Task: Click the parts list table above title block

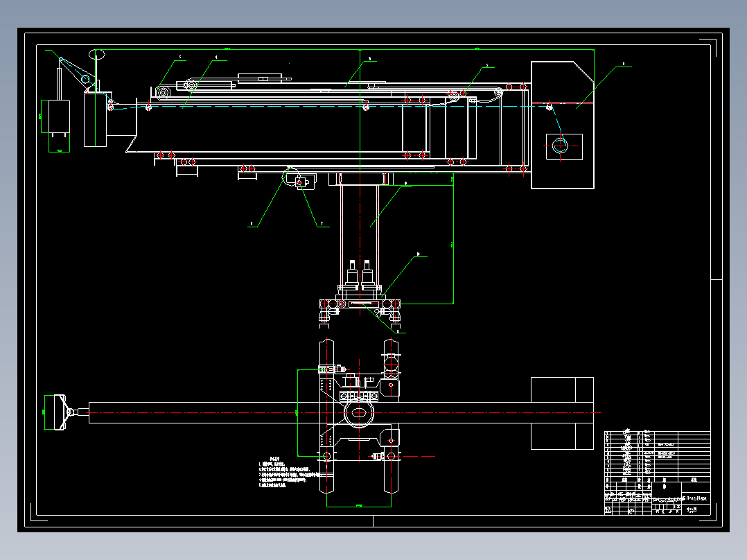Action: pyautogui.click(x=658, y=457)
